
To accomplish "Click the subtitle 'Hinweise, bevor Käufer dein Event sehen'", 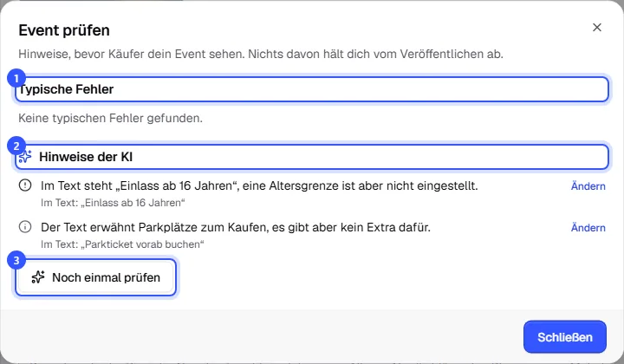I will 132,54.
